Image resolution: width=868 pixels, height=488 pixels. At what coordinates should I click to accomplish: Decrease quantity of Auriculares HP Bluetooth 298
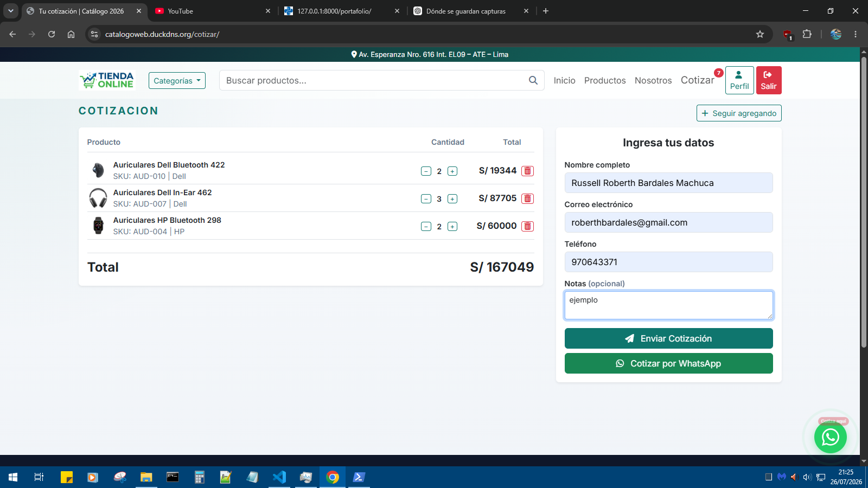(x=426, y=227)
